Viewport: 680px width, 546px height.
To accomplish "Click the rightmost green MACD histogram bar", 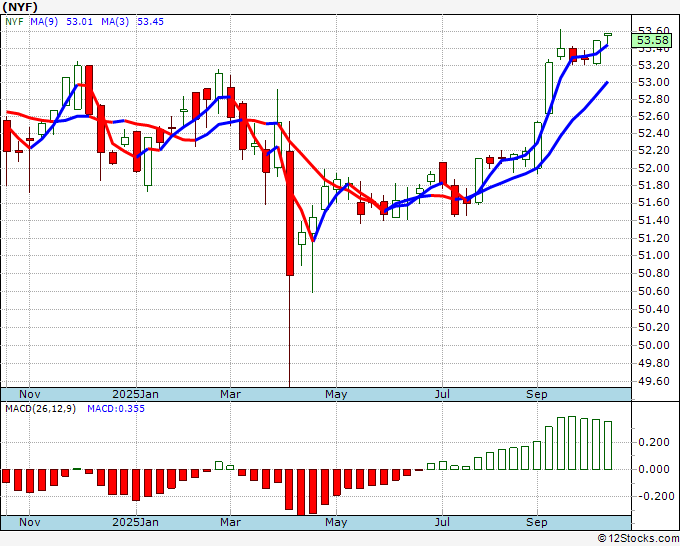I will click(608, 445).
